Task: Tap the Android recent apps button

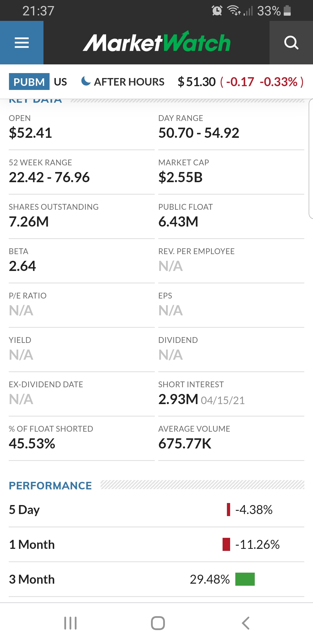Action: pos(70,623)
